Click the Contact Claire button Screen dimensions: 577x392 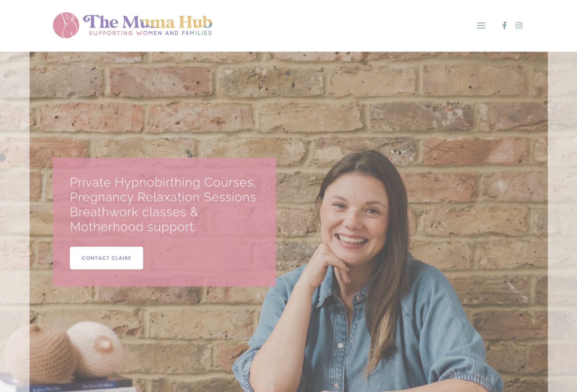107,258
